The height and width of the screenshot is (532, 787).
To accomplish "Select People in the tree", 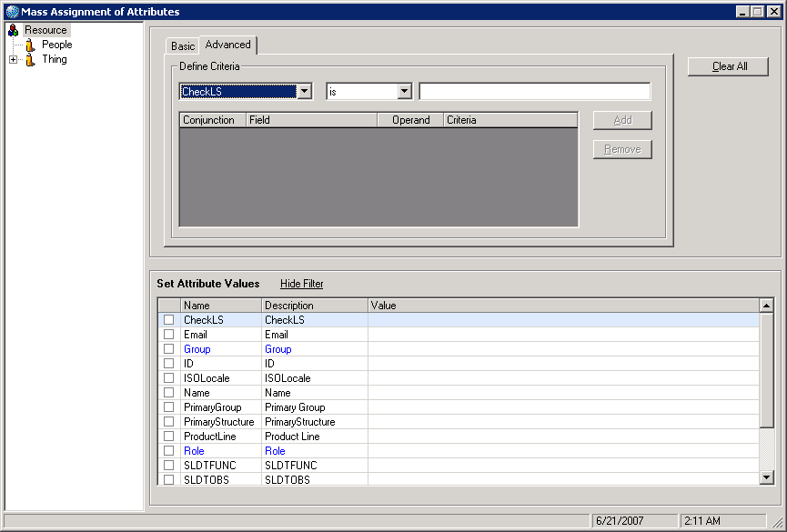I will click(x=57, y=45).
